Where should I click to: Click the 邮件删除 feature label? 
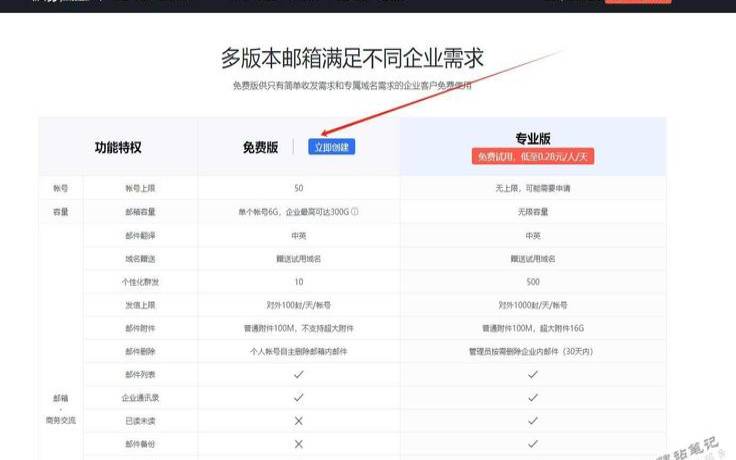click(x=140, y=351)
